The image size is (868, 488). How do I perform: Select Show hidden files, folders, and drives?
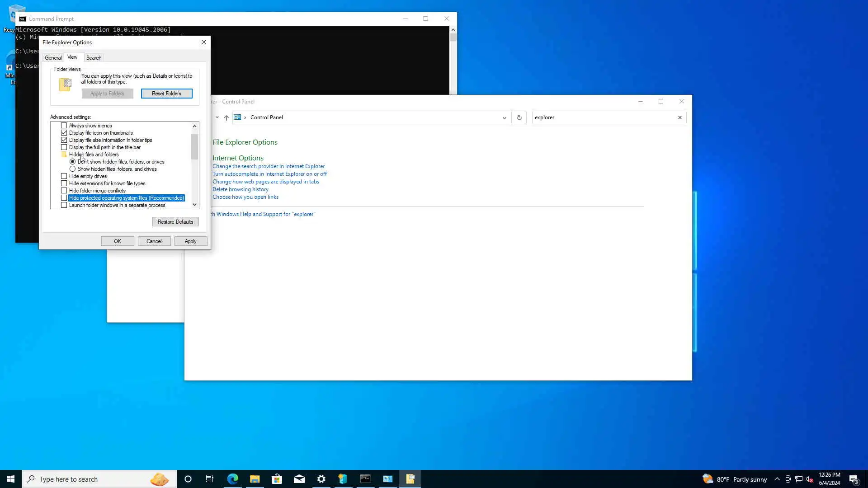(72, 169)
